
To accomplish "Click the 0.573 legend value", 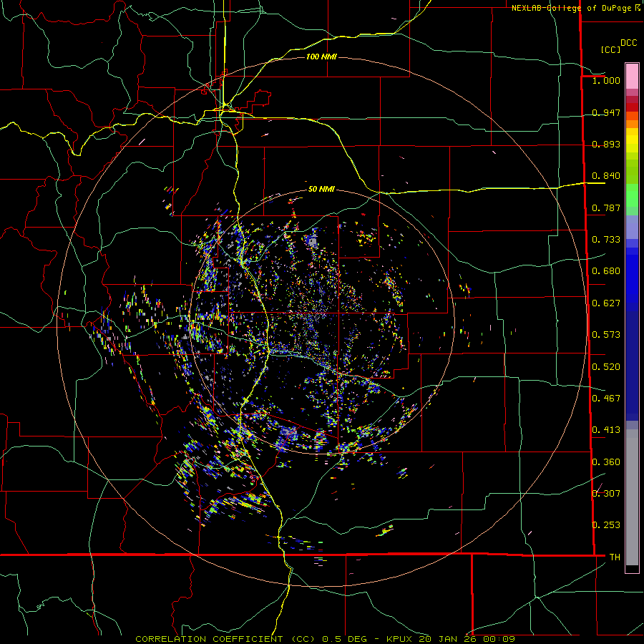I will pyautogui.click(x=606, y=335).
